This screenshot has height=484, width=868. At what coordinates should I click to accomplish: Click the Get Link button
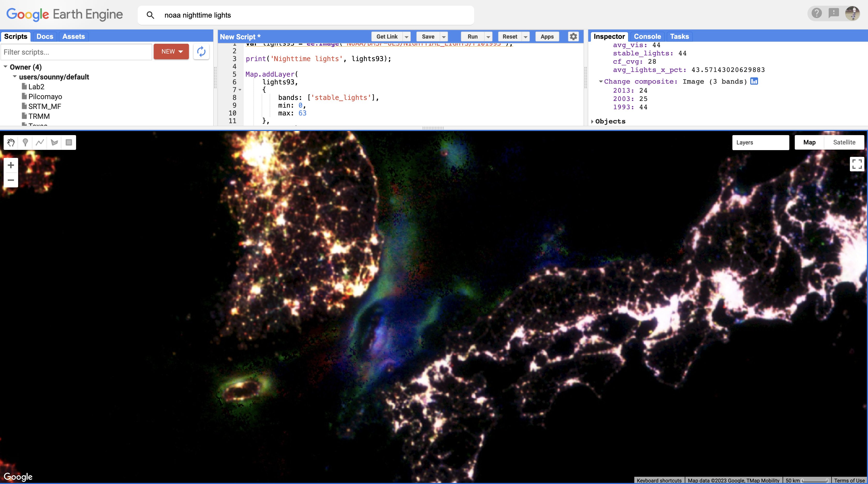[x=386, y=36]
